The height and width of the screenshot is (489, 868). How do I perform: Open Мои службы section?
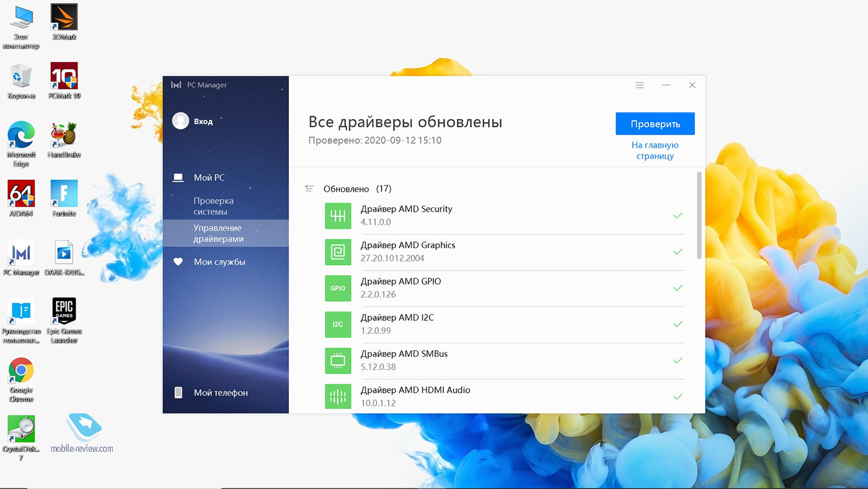[219, 262]
